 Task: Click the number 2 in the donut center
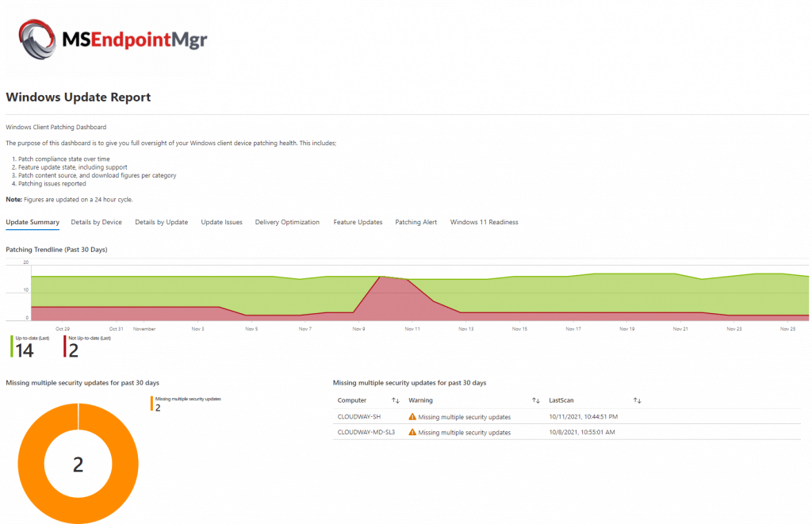coord(79,465)
